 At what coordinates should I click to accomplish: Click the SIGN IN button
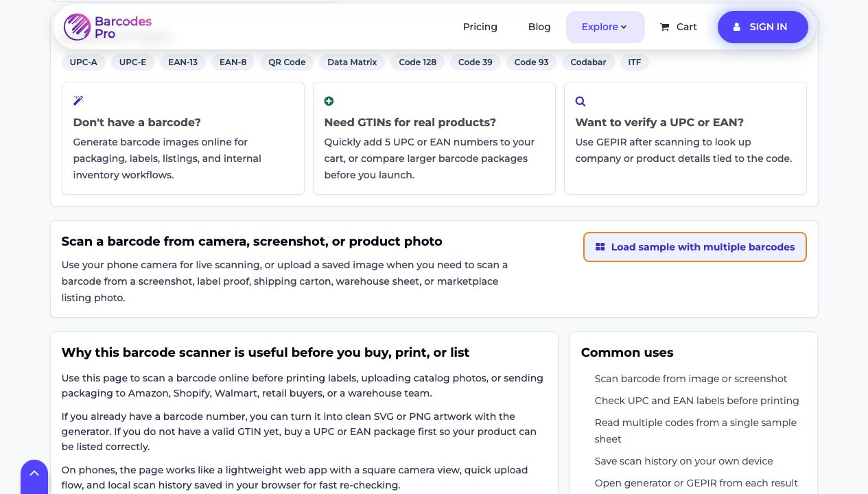pyautogui.click(x=763, y=27)
